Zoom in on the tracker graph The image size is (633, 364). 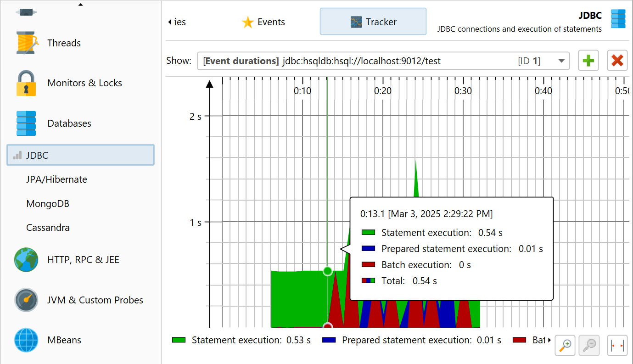(x=566, y=345)
